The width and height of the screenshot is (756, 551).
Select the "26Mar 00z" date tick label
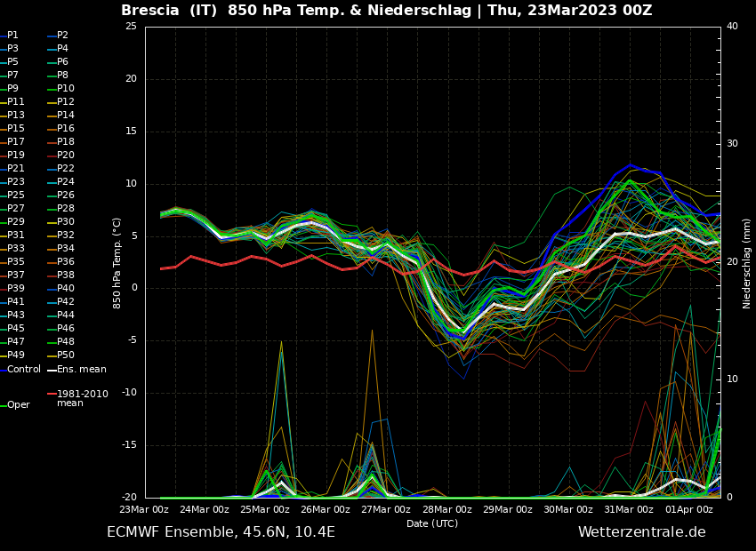(327, 509)
